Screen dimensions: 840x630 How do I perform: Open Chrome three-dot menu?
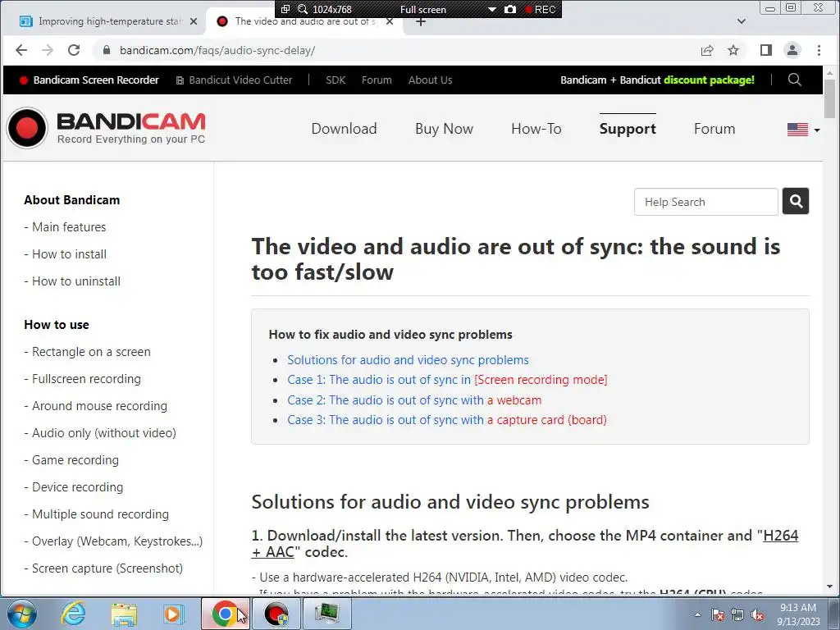819,50
